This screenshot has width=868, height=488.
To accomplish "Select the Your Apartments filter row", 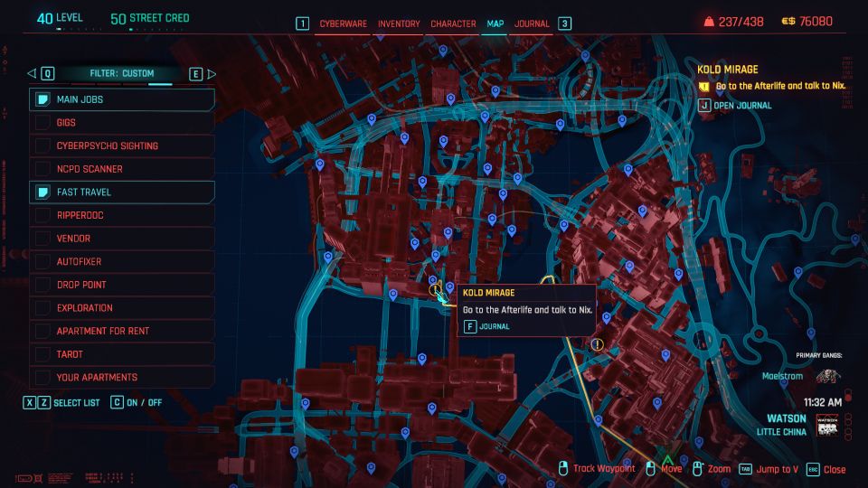I will (122, 378).
